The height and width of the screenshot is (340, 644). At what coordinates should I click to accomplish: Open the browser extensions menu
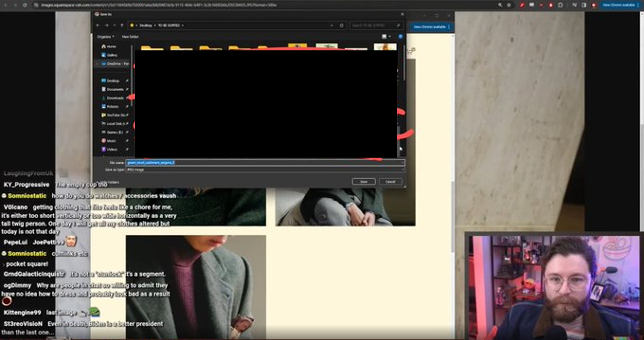point(574,5)
